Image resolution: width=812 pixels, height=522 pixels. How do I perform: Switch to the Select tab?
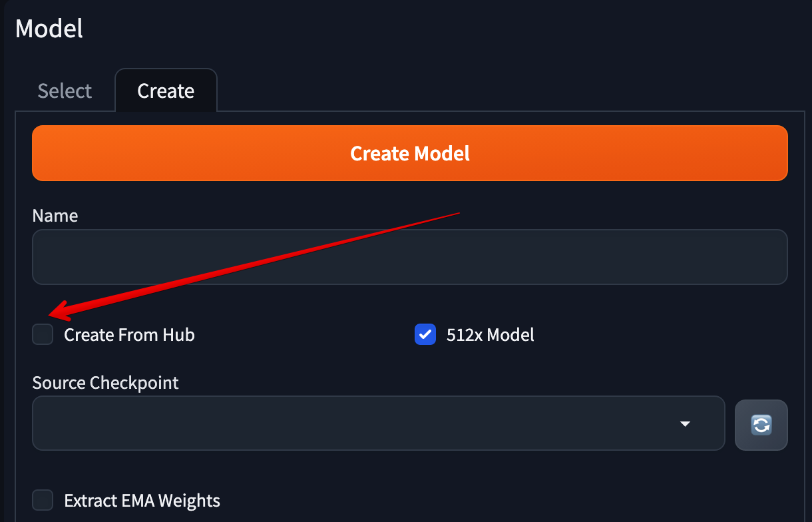coord(65,91)
